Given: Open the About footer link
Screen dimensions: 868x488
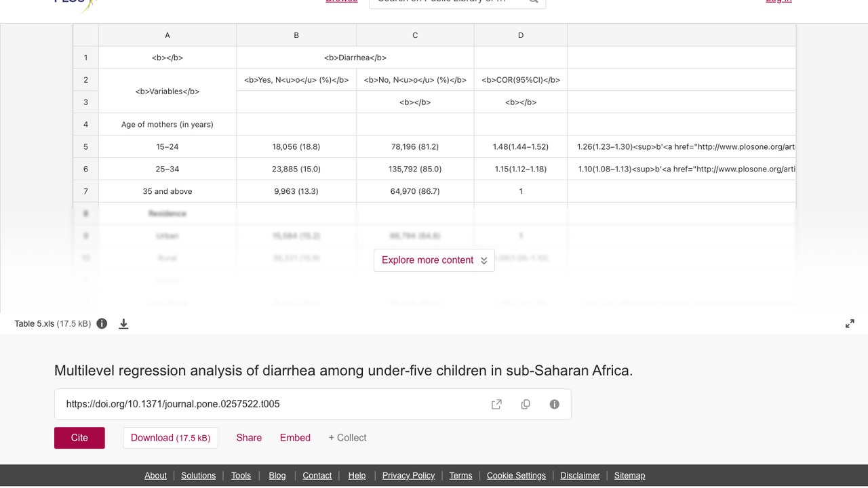Looking at the screenshot, I should click(155, 475).
